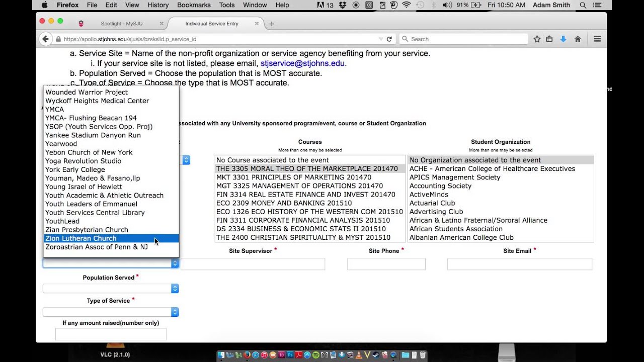The width and height of the screenshot is (644, 362).
Task: Open iTunes from the Dock
Action: click(x=264, y=355)
